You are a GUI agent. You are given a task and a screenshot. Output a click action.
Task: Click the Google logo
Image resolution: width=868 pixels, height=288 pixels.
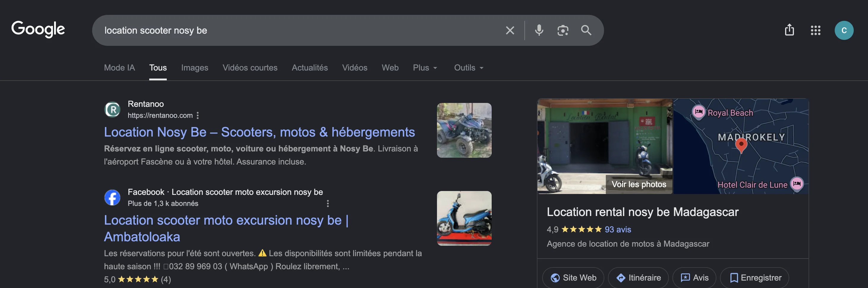coord(38,29)
